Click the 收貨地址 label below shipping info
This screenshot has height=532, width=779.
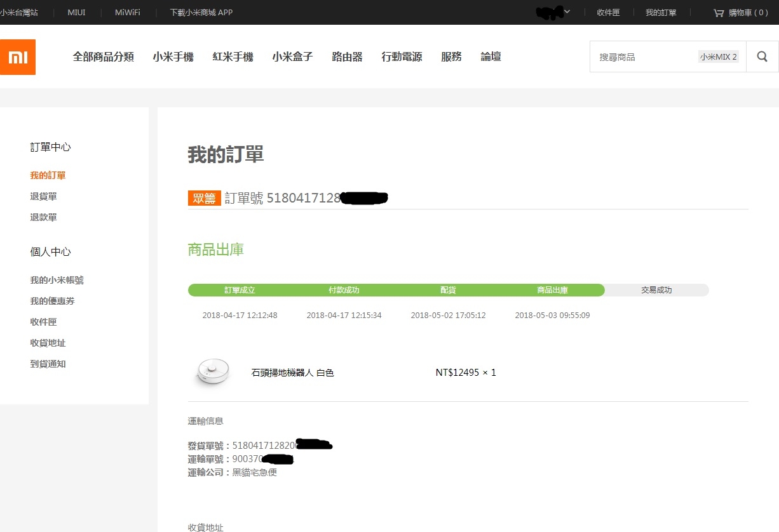pos(206,528)
